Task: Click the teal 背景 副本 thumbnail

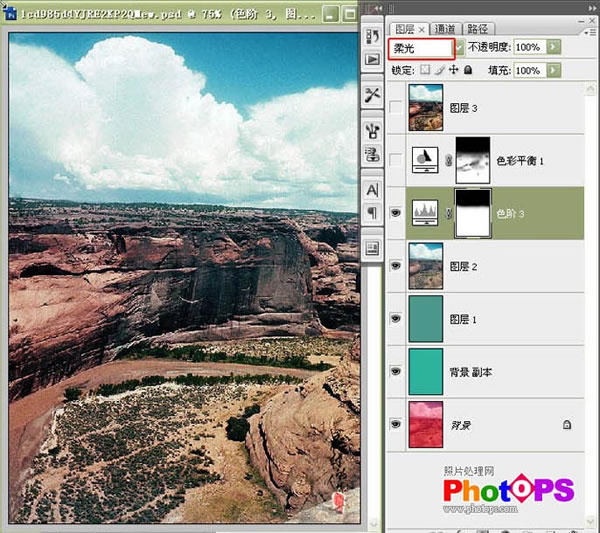Action: coord(426,371)
